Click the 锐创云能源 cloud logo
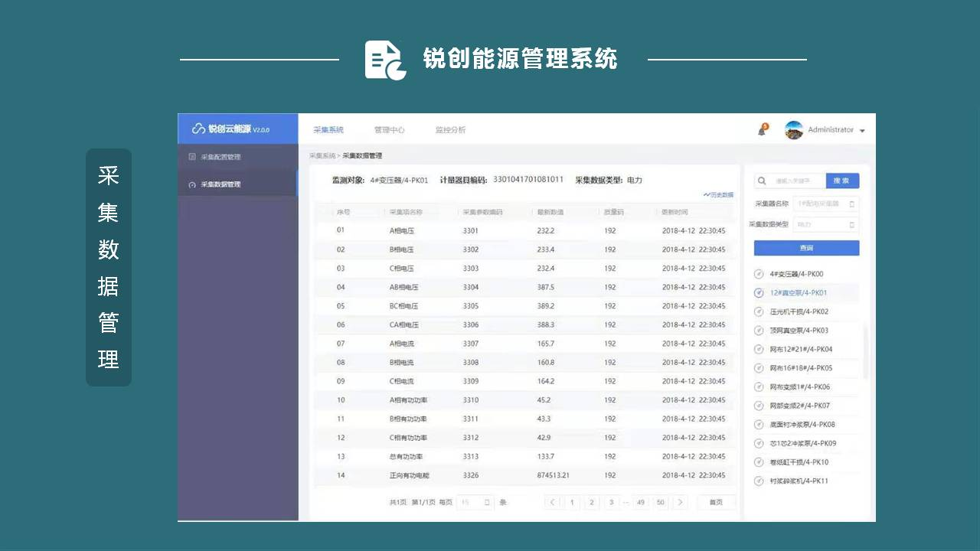Viewport: 980px width, 551px height. (x=198, y=129)
